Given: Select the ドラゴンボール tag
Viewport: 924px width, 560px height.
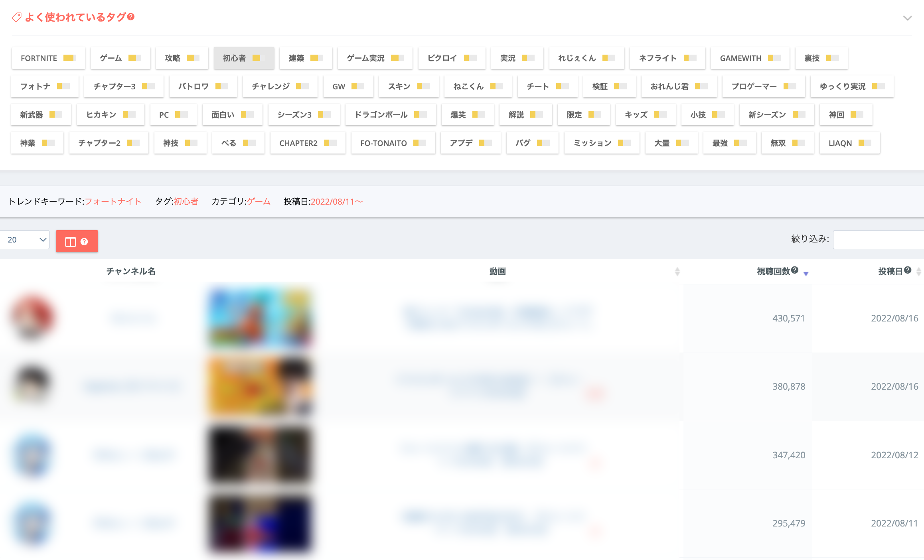Looking at the screenshot, I should click(x=390, y=115).
